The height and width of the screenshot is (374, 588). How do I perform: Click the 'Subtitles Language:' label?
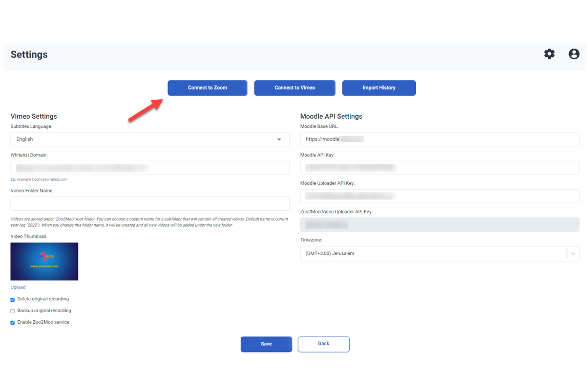[x=32, y=127]
